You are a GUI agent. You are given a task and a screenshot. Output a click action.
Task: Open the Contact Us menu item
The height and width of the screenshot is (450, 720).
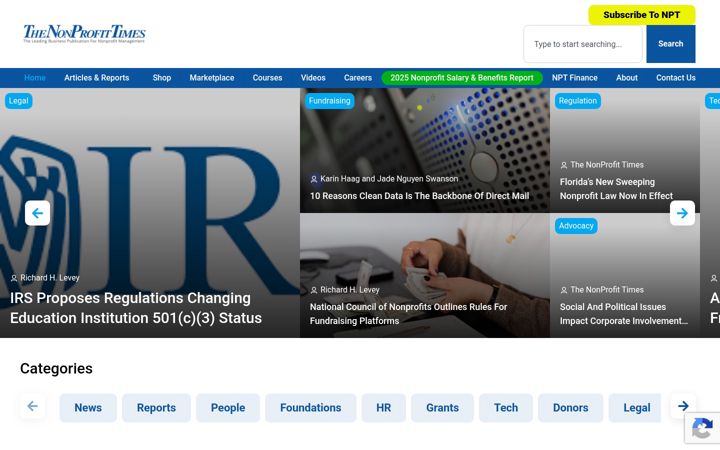(x=675, y=78)
